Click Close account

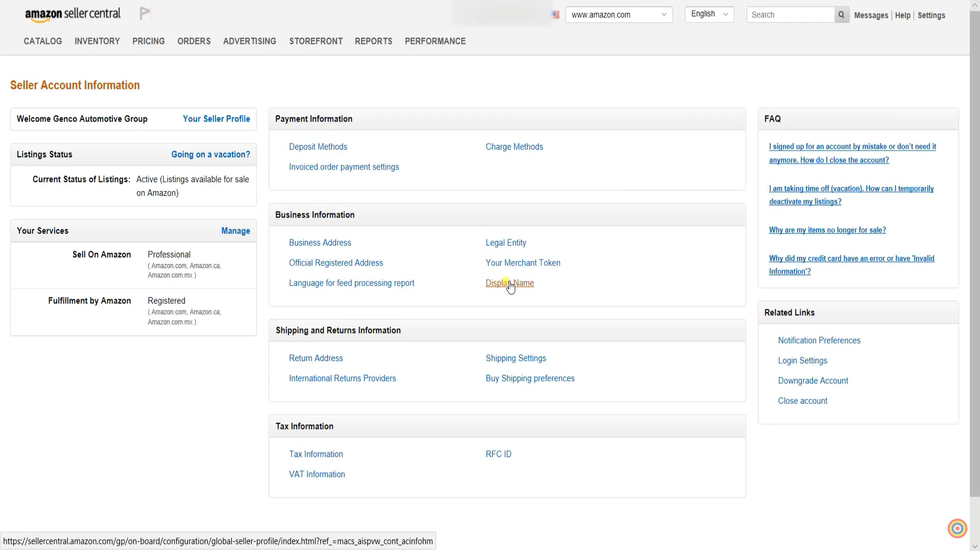coord(803,401)
